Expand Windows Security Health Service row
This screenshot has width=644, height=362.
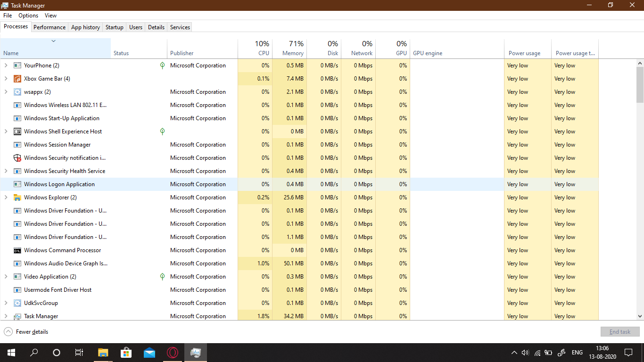[6, 171]
